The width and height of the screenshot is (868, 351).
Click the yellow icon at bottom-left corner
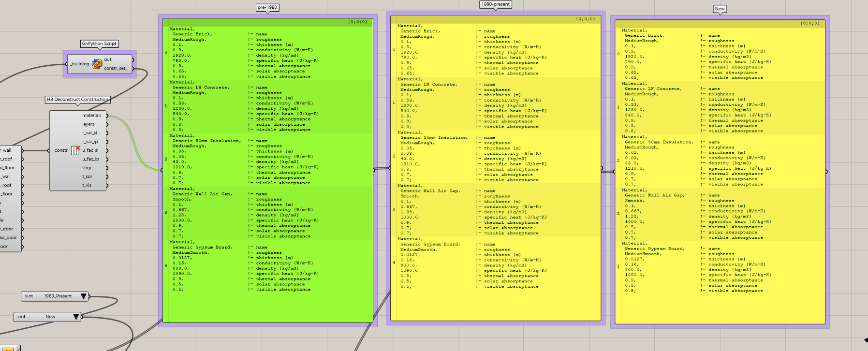coord(9,349)
